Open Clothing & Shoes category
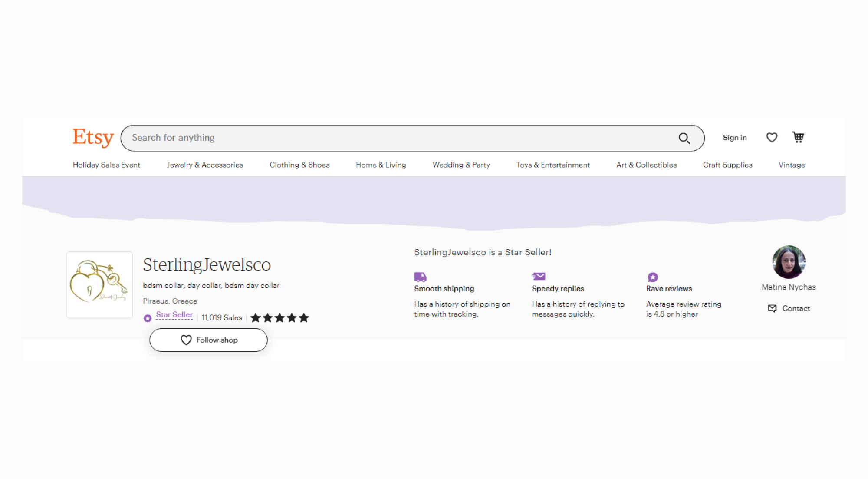The image size is (868, 479). tap(299, 165)
